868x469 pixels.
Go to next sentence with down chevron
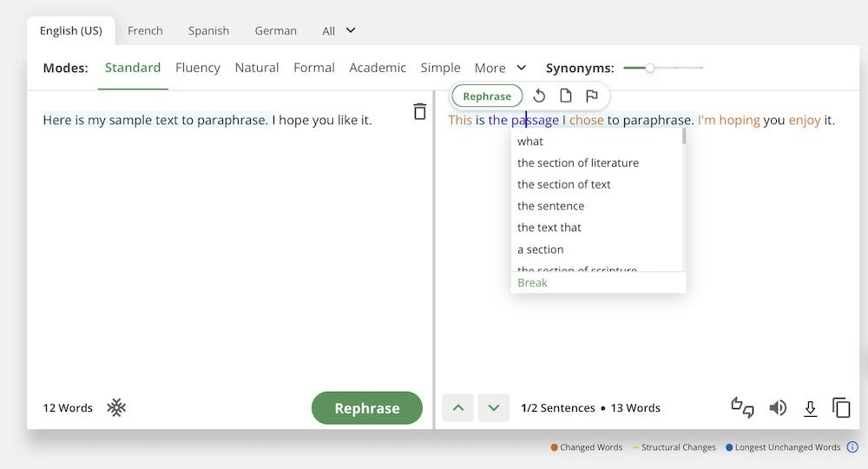494,407
